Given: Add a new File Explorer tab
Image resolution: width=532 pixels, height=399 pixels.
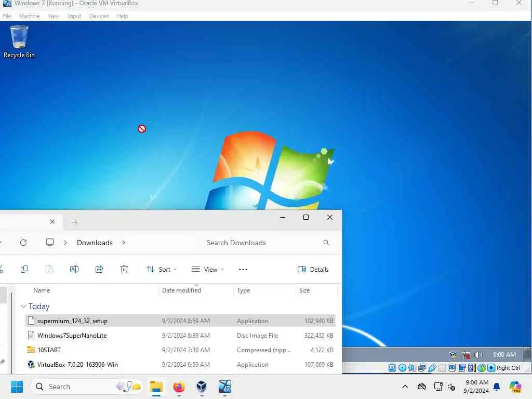Looking at the screenshot, I should [75, 222].
